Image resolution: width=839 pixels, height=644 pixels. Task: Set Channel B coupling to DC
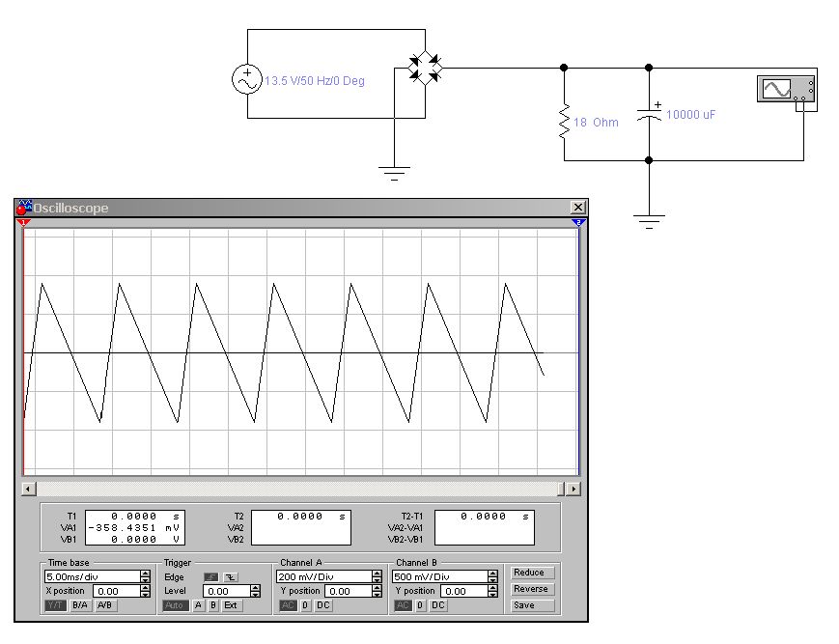click(x=437, y=605)
